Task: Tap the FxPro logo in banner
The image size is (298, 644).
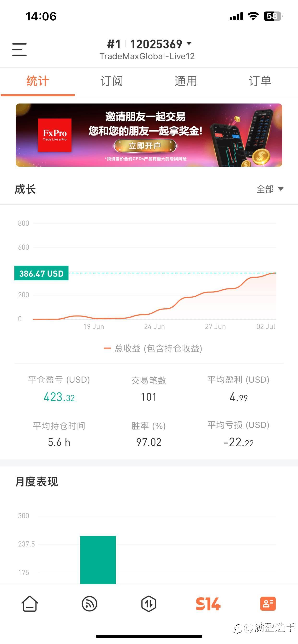Action: (x=55, y=135)
